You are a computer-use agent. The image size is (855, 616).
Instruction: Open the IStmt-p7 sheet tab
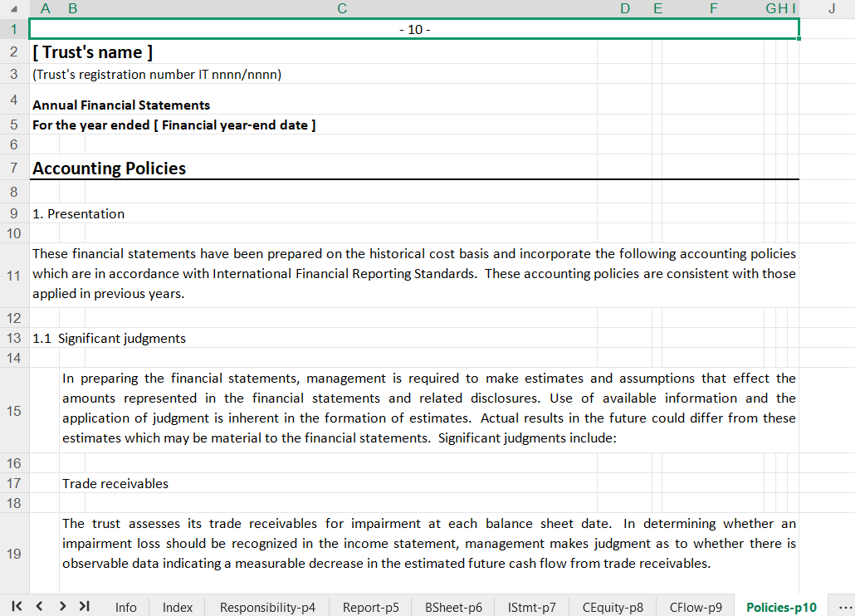pyautogui.click(x=532, y=607)
